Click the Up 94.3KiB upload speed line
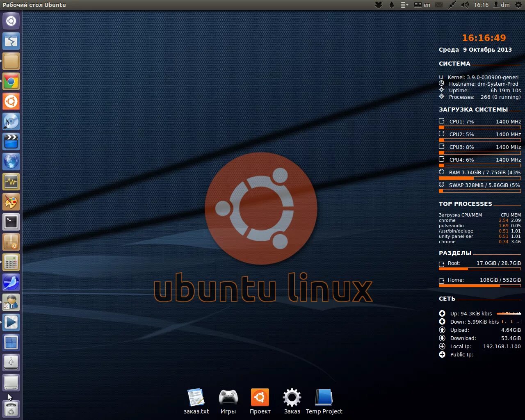The image size is (525, 420). click(x=480, y=313)
